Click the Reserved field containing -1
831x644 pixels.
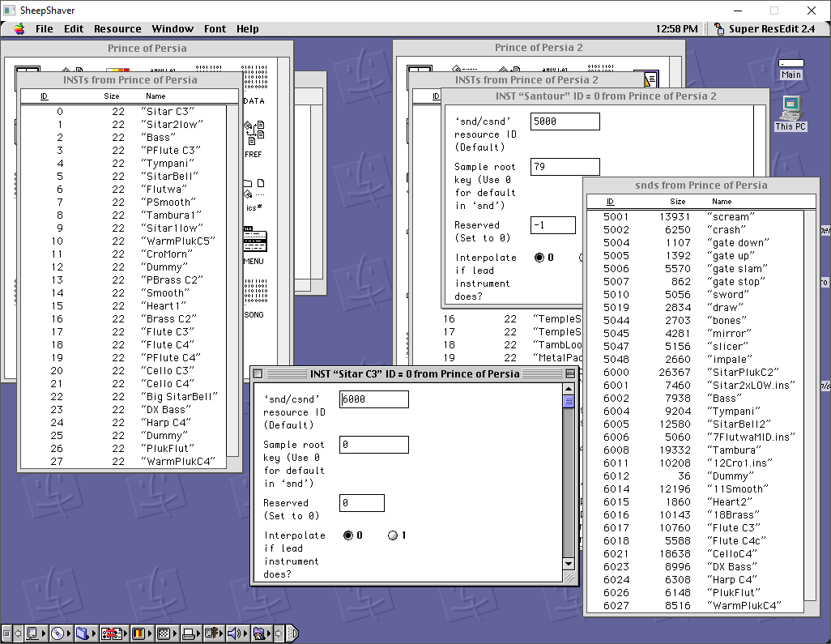pos(552,225)
